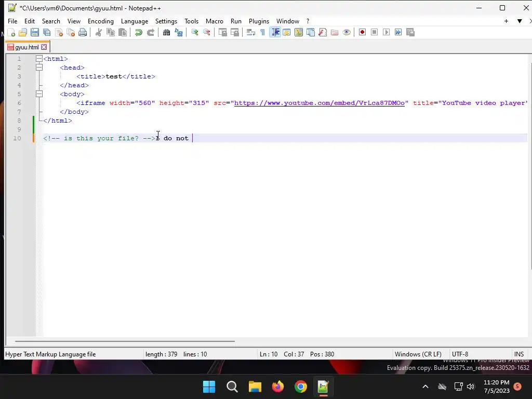Open the Settings menu

(166, 21)
